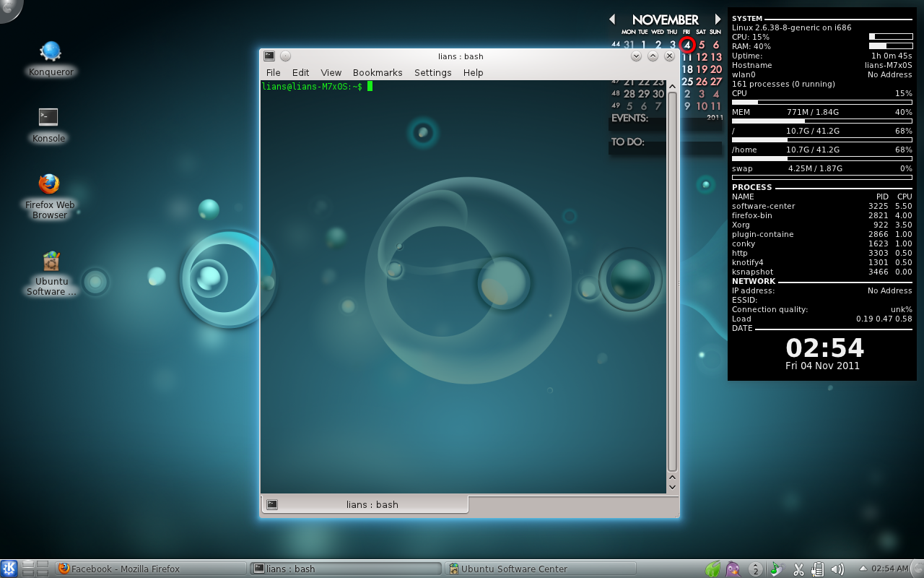Click the TO DO: label in calendar widget
Image resolution: width=924 pixels, height=578 pixels.
(627, 142)
